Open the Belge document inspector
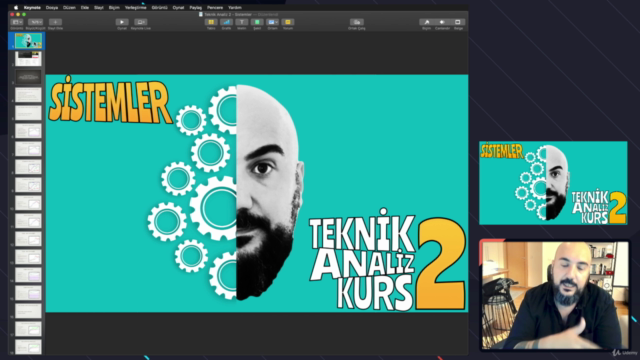 coord(458,22)
